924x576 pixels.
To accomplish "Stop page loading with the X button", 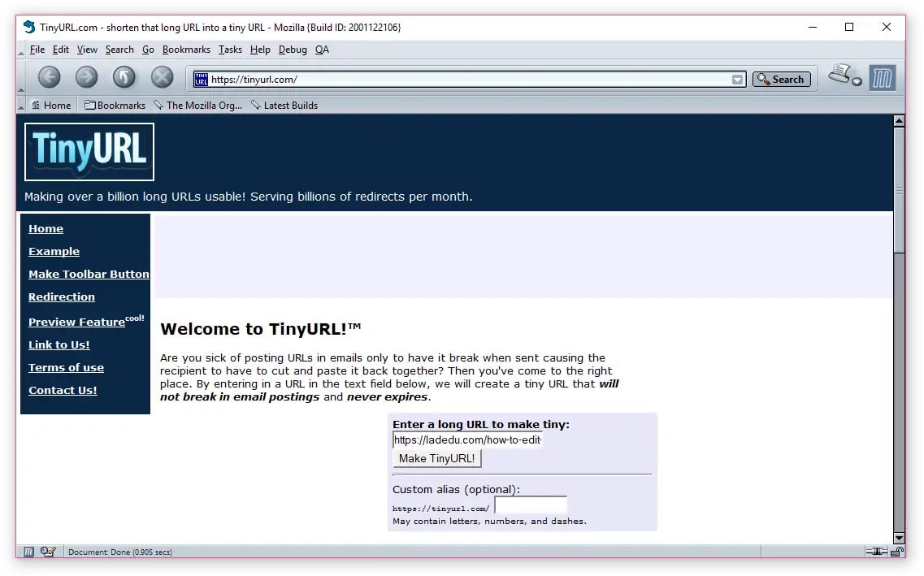I will (162, 77).
